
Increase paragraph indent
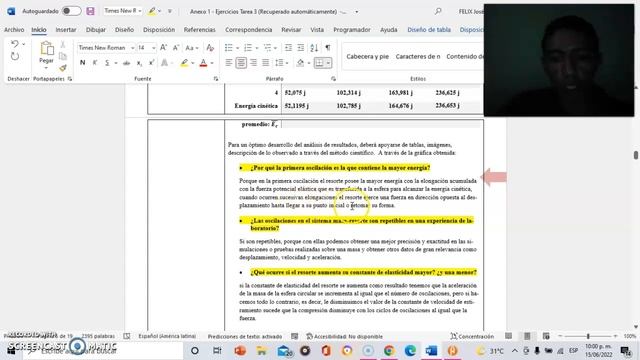300,48
